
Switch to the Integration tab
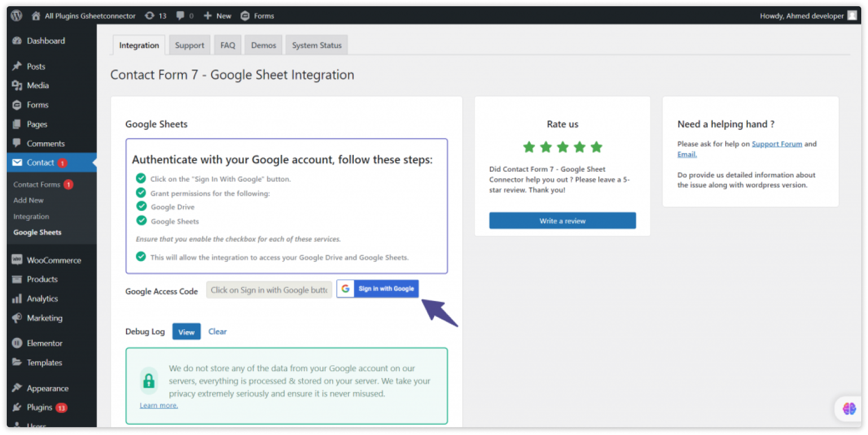click(x=139, y=45)
